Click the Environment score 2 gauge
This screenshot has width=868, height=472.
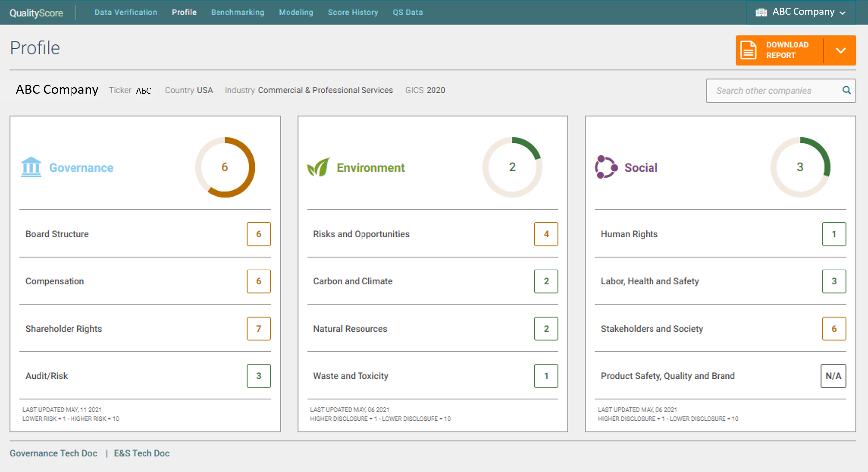(512, 167)
